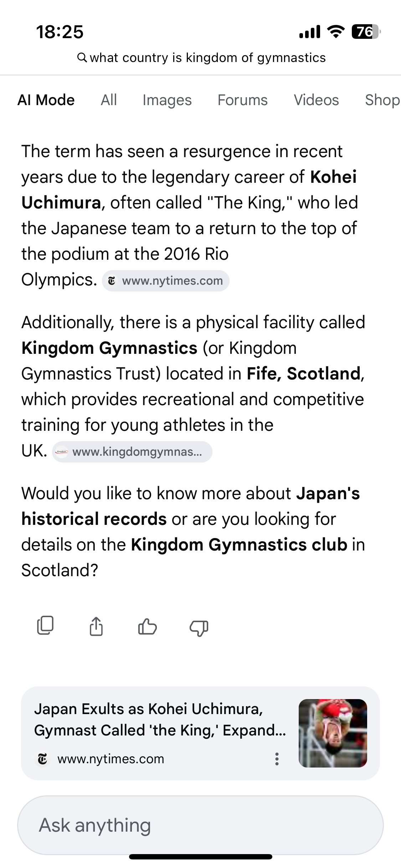Tap the battery indicator in status bar
401x868 pixels.
365,32
